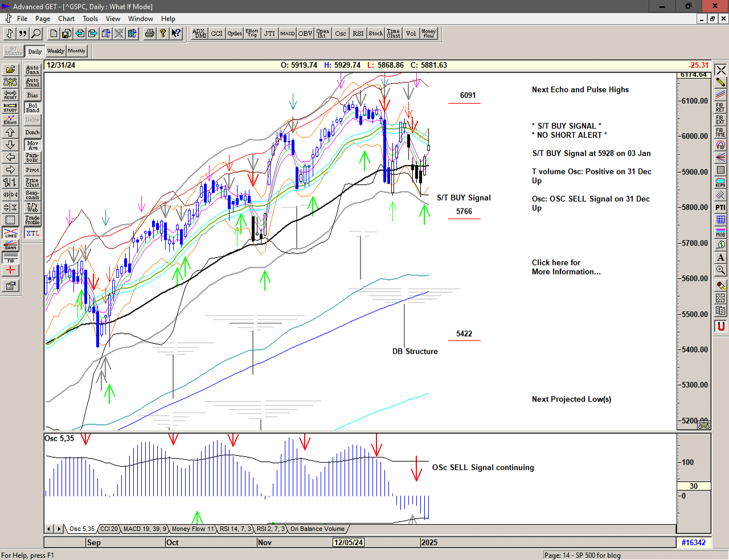Open the Chart menu
Viewport: 729px width, 560px height.
pyautogui.click(x=66, y=19)
